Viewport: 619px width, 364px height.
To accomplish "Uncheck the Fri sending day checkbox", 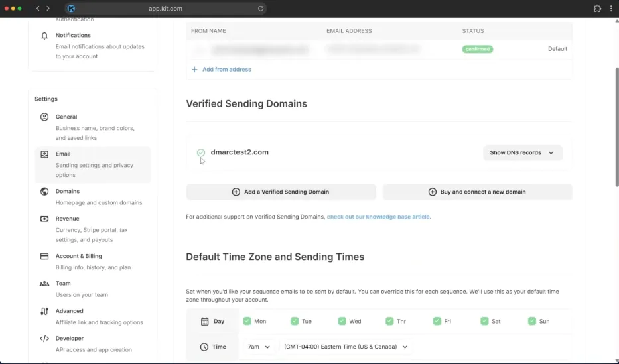I will 437,321.
